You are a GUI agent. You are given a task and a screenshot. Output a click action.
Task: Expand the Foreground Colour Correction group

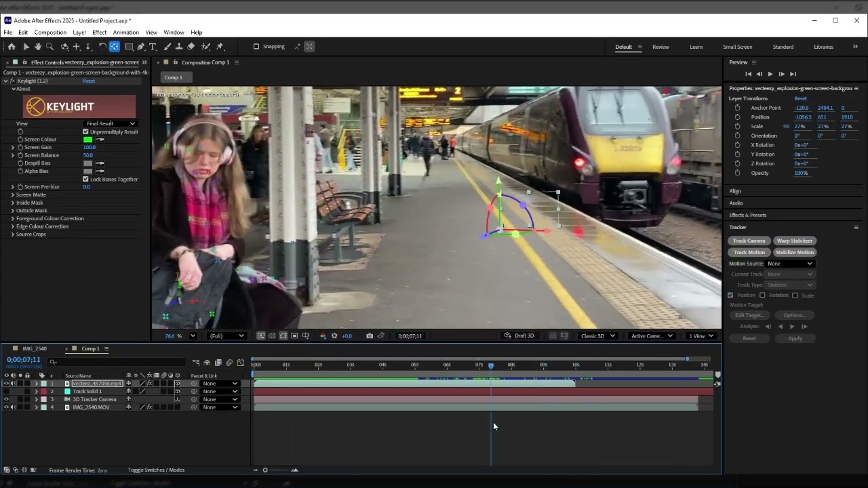[13, 219]
